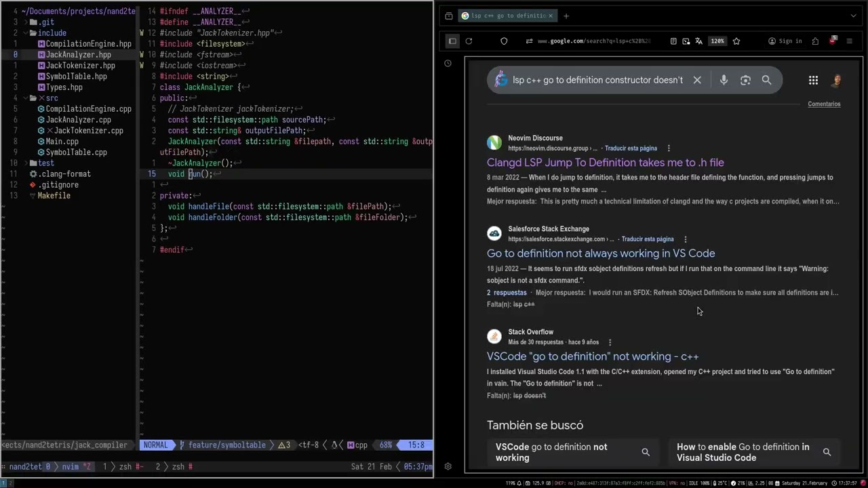
Task: Bookmark this page with the star
Action: click(736, 41)
